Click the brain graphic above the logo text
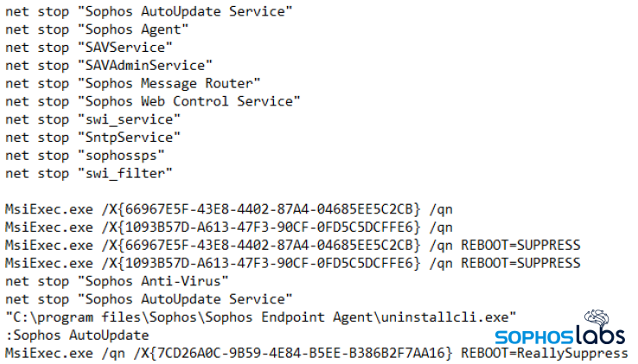This screenshot has width=638, height=364. pyautogui.click(x=599, y=319)
